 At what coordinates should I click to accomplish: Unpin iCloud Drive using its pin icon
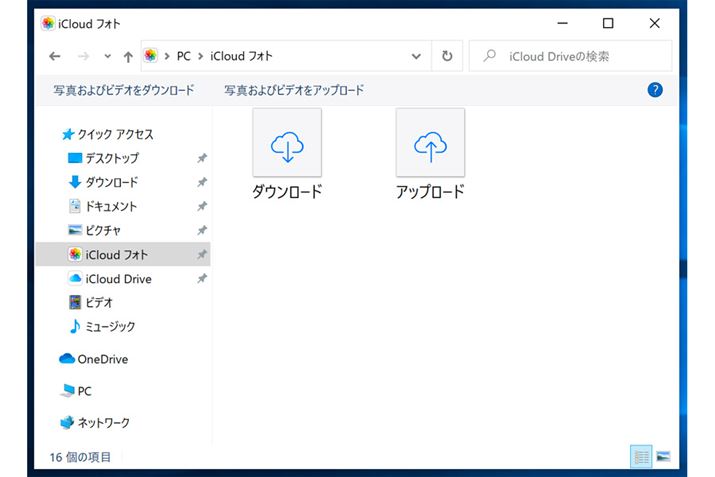pyautogui.click(x=202, y=279)
